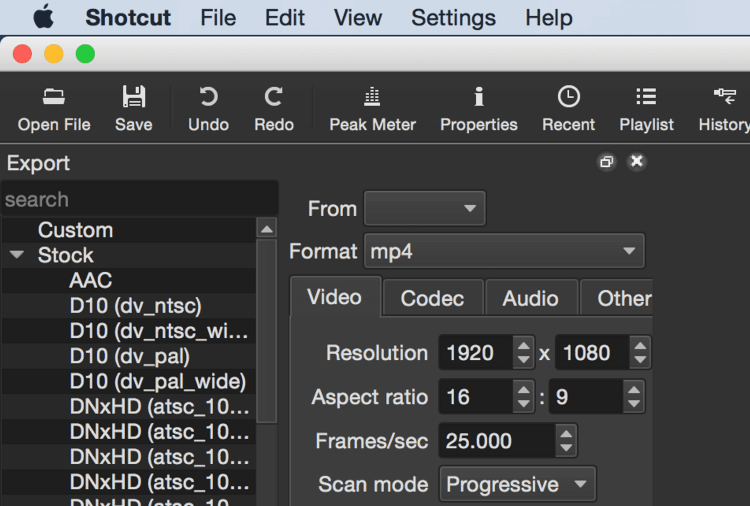This screenshot has width=750, height=506.
Task: Switch to the Other tab
Action: (x=618, y=298)
